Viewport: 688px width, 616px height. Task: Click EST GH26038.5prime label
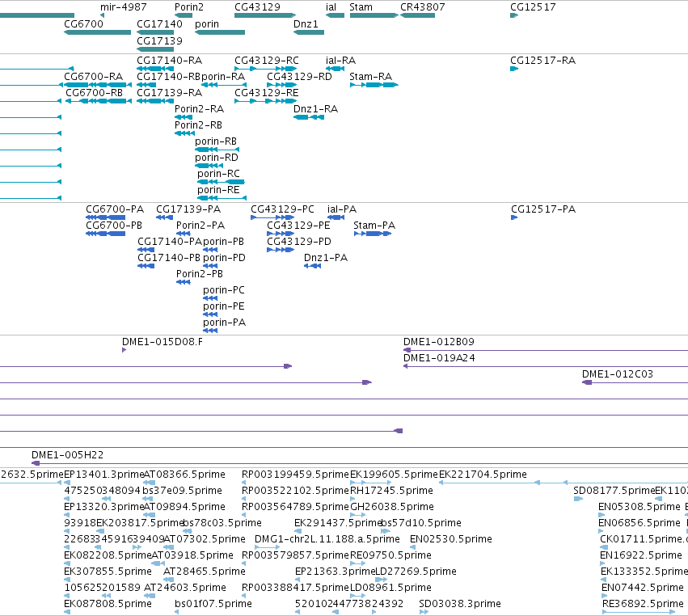pyautogui.click(x=392, y=507)
